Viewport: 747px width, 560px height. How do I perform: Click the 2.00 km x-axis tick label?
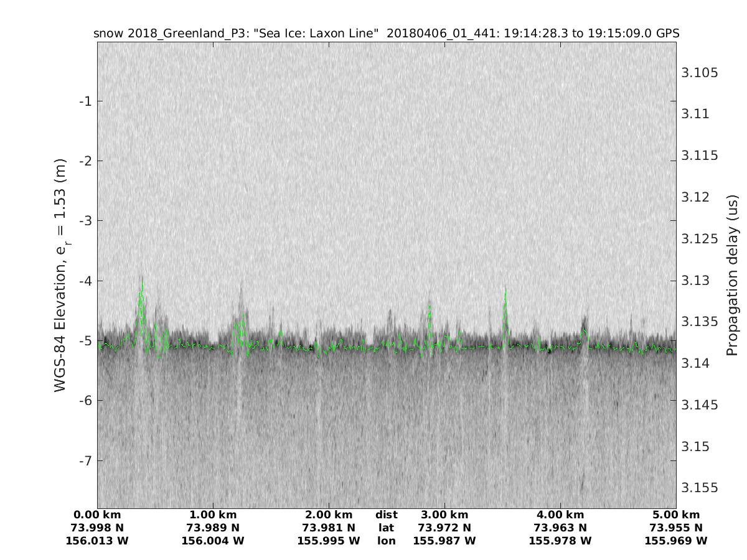(329, 515)
